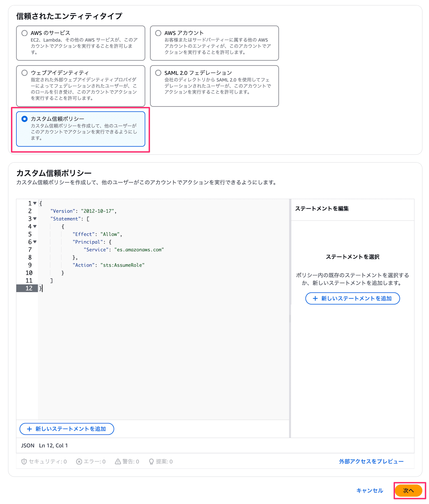Viewport: 429px width, 504px height.
Task: Collapse the Statement fold arrow on line 3
Action: (35, 218)
